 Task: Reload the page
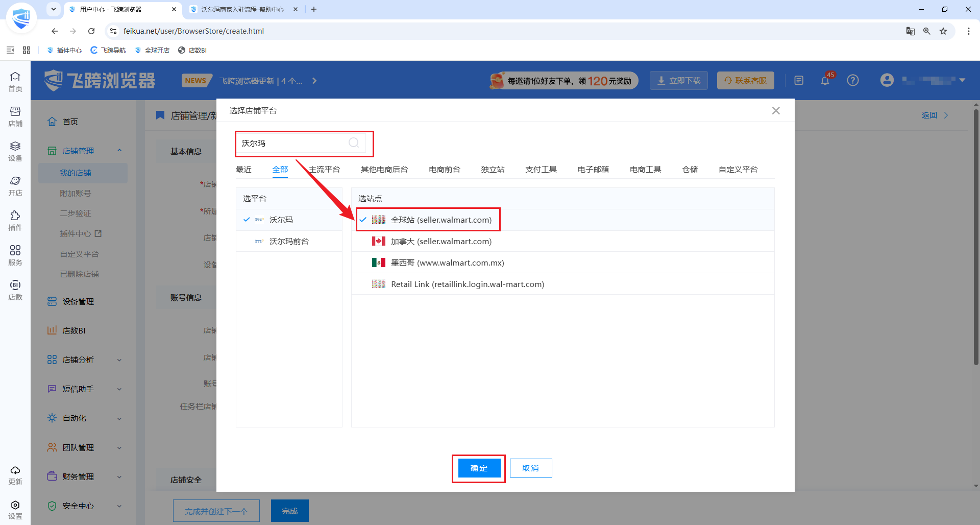coord(91,31)
